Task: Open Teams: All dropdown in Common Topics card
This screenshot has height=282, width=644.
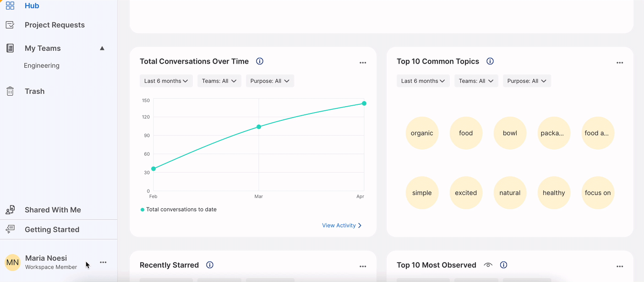Action: point(476,81)
